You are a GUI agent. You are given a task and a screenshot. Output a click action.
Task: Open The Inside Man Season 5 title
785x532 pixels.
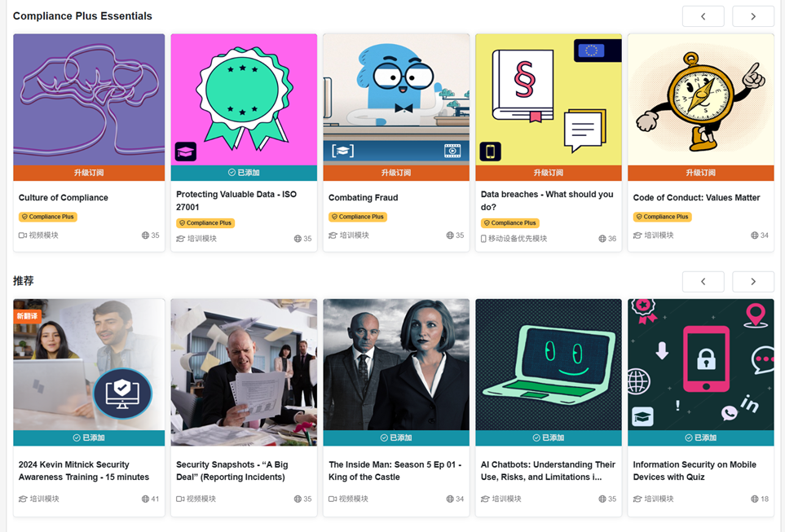coord(395,471)
